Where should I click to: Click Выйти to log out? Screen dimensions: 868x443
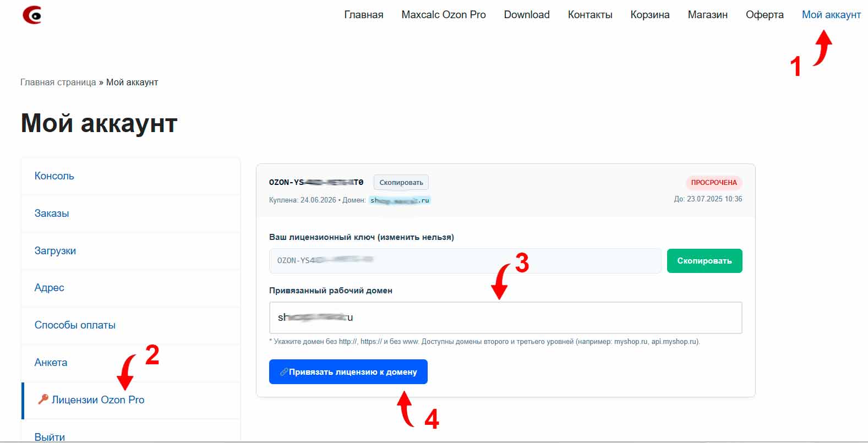pyautogui.click(x=50, y=437)
